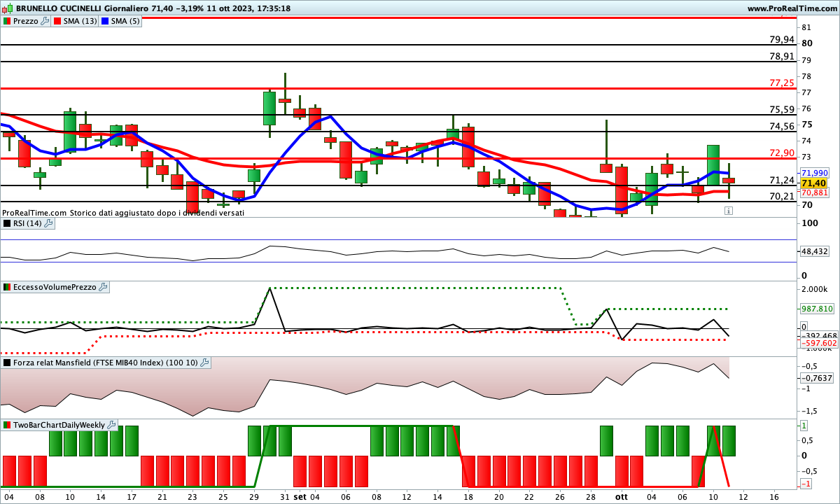Image resolution: width=840 pixels, height=504 pixels.
Task: Click the green 1 tag in TwoBarChart panel
Action: [x=804, y=426]
